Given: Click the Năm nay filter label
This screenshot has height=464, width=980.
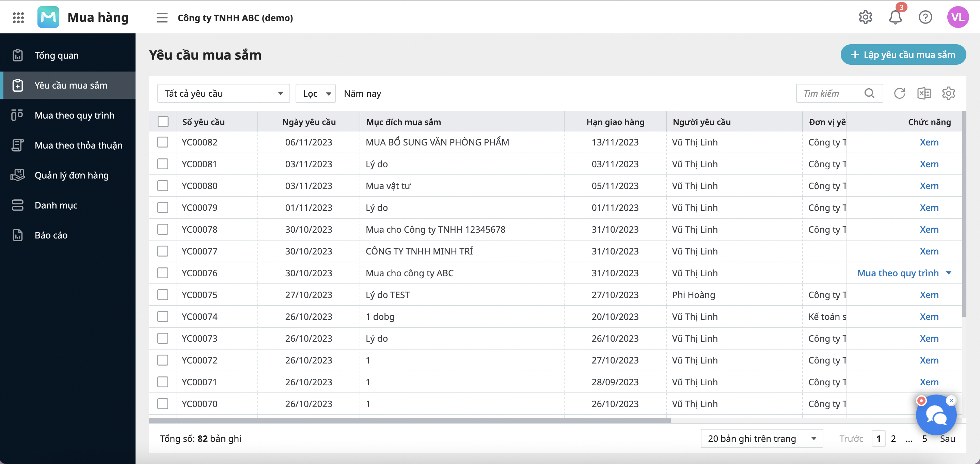Looking at the screenshot, I should pos(362,93).
